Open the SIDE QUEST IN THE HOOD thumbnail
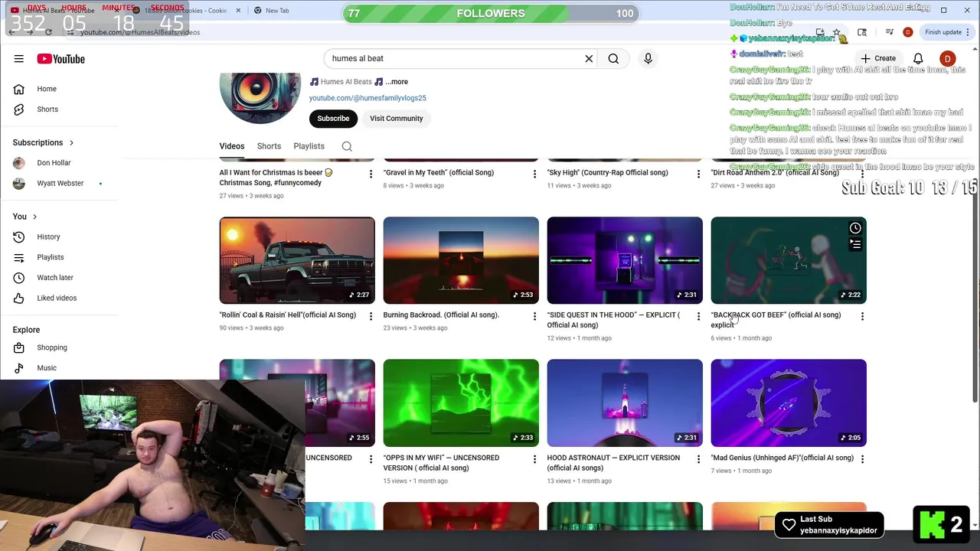Image resolution: width=980 pixels, height=551 pixels. (625, 260)
